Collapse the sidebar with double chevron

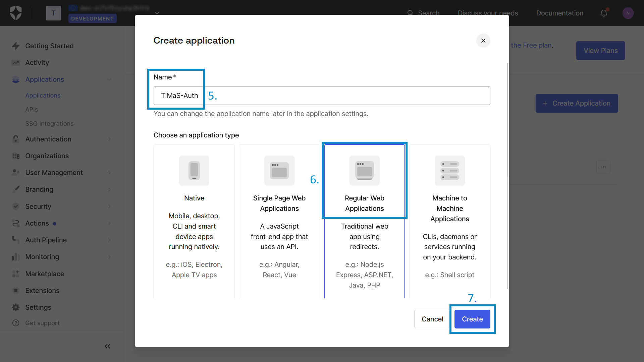click(107, 346)
